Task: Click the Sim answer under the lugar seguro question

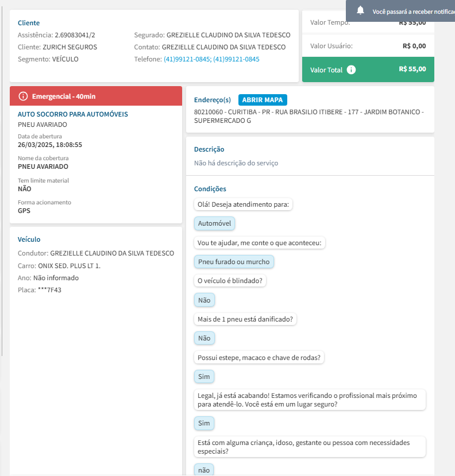Action: pos(204,423)
